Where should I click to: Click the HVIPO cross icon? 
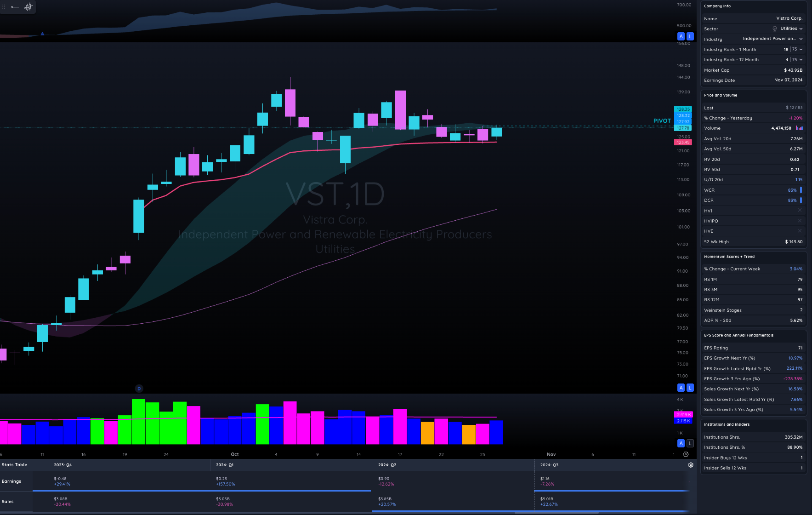coord(800,221)
